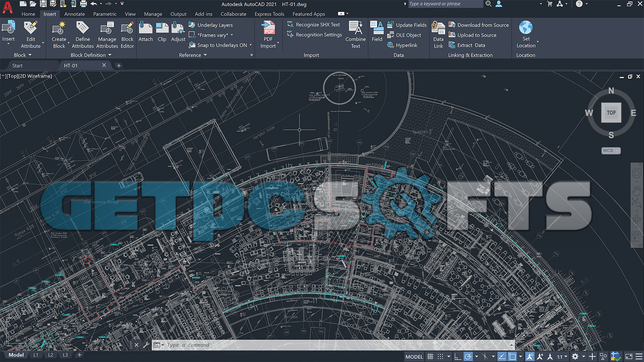Open Autodesk App Store cart icon
The image size is (644, 362).
550,4
